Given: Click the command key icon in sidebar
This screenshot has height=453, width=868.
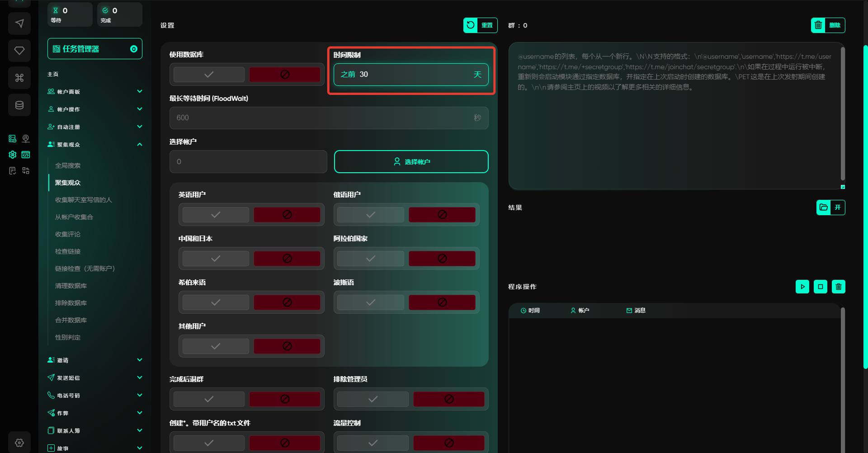Looking at the screenshot, I should pos(19,78).
